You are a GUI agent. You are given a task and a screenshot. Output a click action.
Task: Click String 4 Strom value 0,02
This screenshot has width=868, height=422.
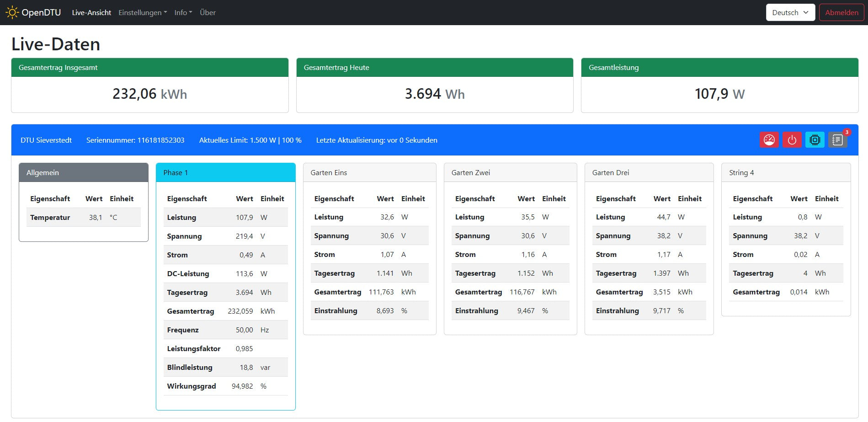coord(801,255)
